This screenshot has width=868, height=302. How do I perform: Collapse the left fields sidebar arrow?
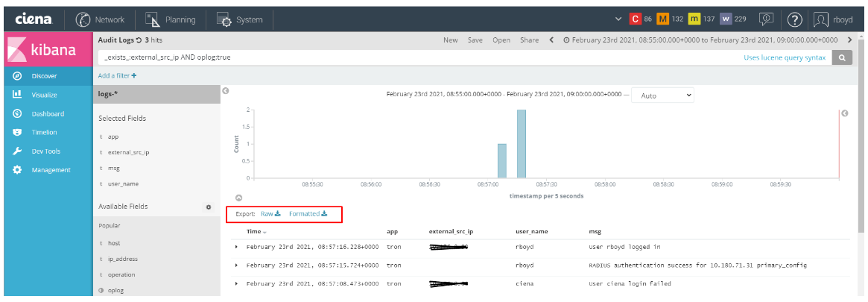click(x=225, y=91)
